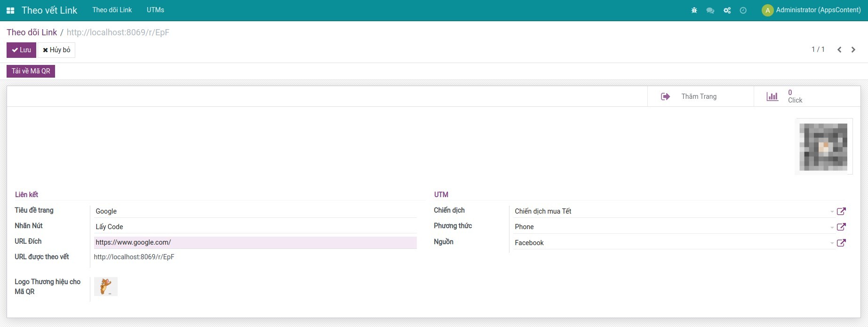This screenshot has width=868, height=327.
Task: Click the QR brand logo thumbnail
Action: click(x=106, y=287)
